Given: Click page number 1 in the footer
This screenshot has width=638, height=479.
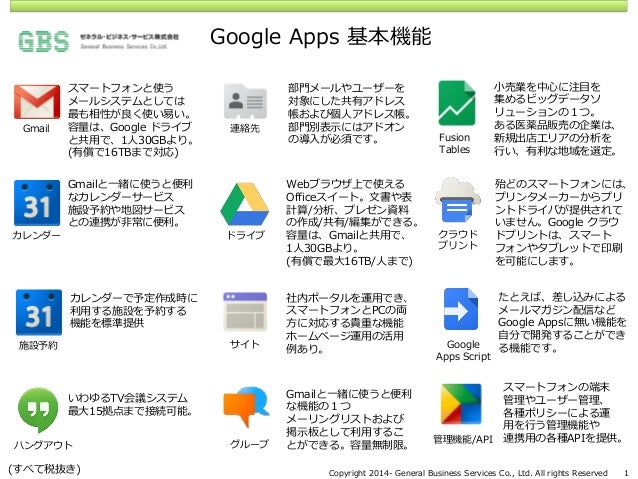Looking at the screenshot, I should coord(626,473).
